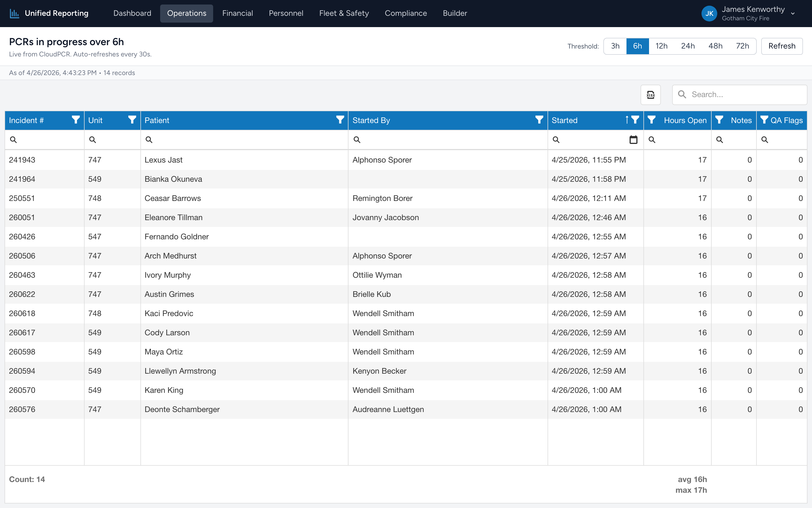The width and height of the screenshot is (812, 508).
Task: Click the magnifier icon in the Search box
Action: point(682,95)
